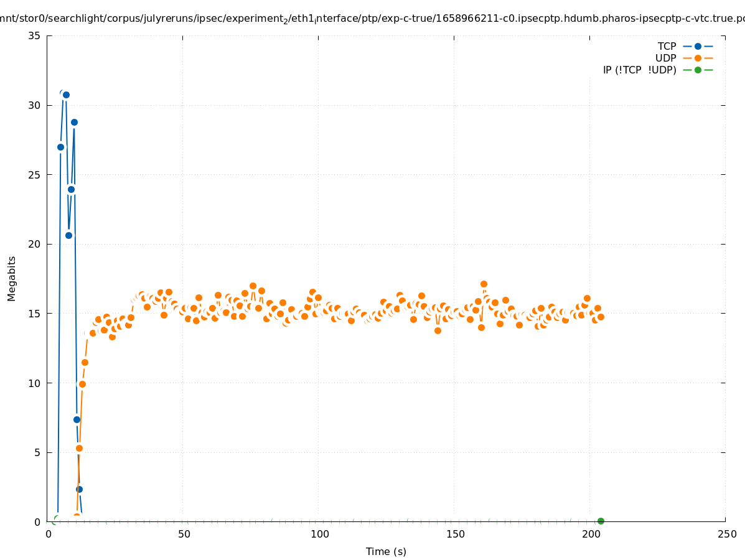Click the file path title at top

click(x=372, y=19)
